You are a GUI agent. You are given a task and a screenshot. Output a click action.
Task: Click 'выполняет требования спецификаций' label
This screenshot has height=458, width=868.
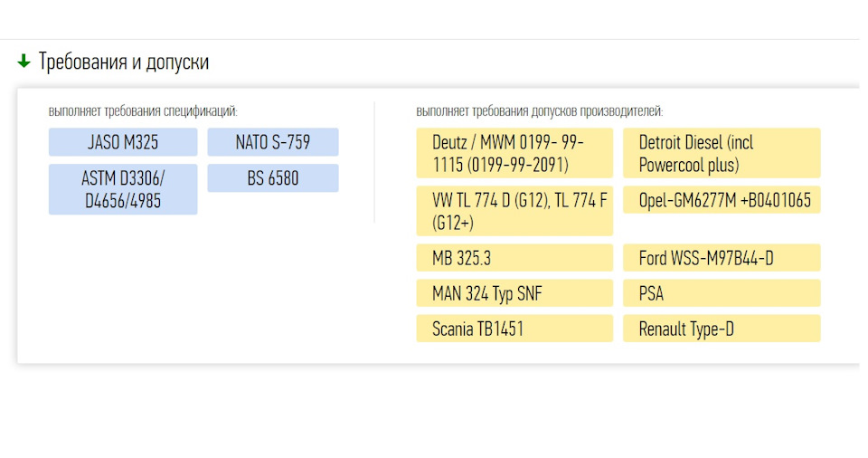click(143, 111)
